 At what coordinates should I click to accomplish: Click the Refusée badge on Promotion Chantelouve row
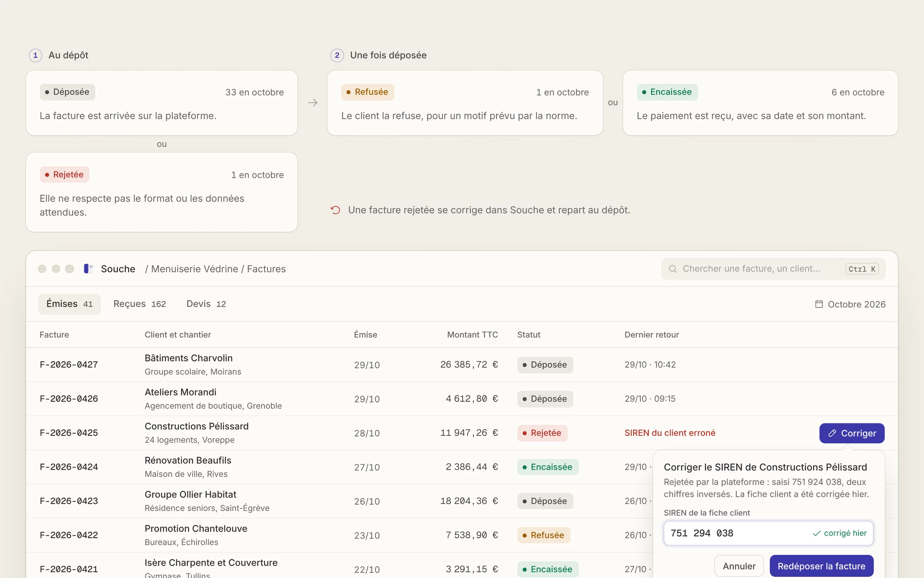tap(544, 535)
